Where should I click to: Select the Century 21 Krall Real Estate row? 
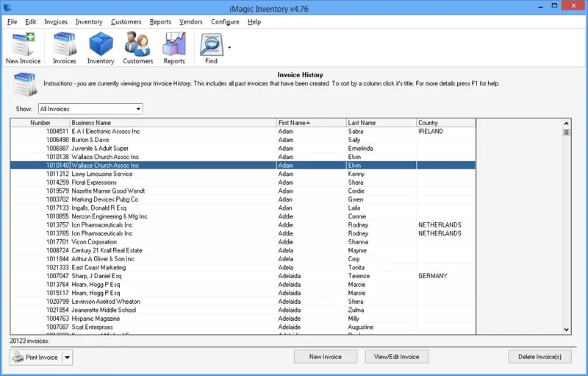coord(243,250)
